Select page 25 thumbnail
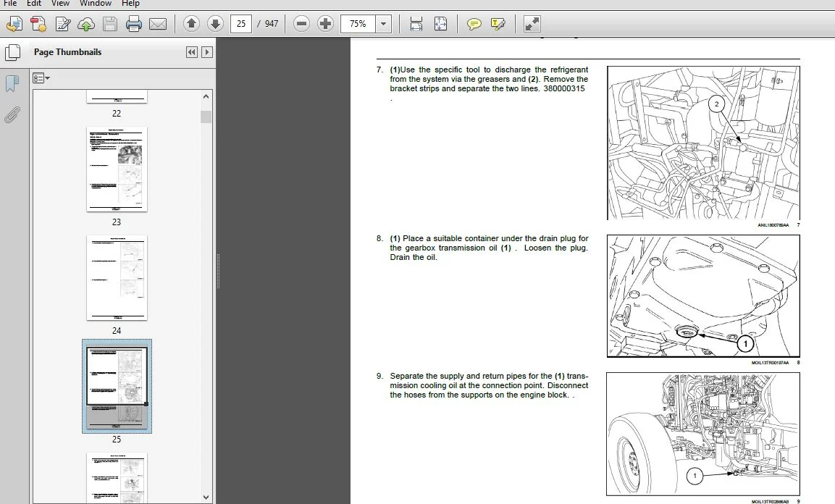The width and height of the screenshot is (835, 504). pyautogui.click(x=117, y=387)
